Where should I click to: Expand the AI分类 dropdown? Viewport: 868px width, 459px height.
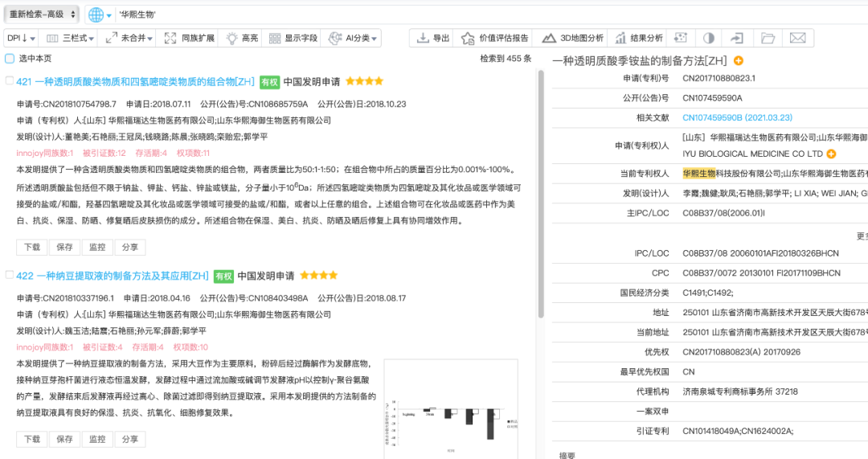tap(353, 38)
